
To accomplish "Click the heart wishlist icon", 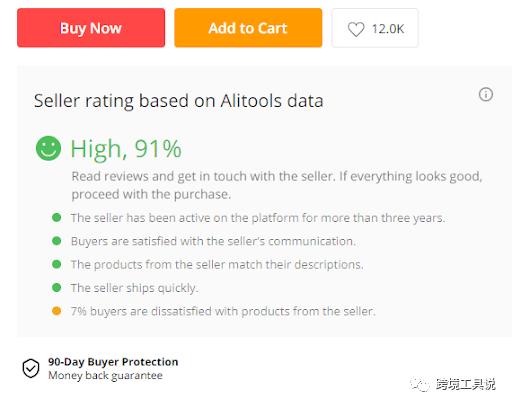I will [356, 29].
